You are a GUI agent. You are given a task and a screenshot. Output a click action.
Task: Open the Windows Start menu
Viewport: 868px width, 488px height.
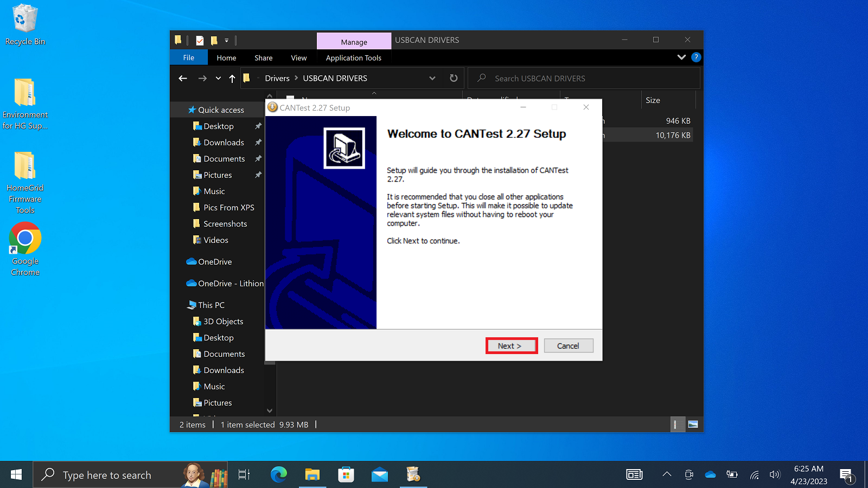[x=16, y=474]
